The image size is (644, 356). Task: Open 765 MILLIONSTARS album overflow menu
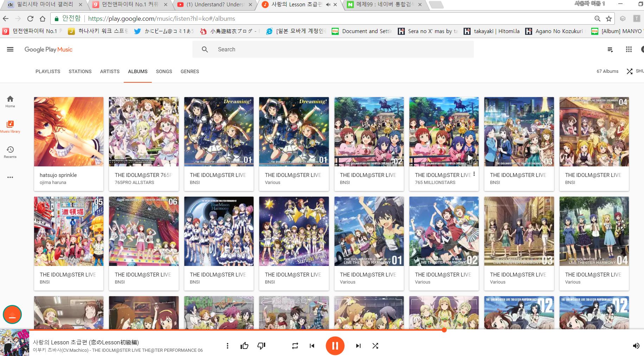point(474,174)
